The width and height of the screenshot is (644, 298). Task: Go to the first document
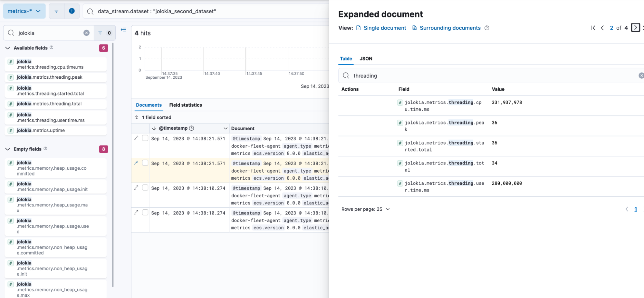[593, 28]
